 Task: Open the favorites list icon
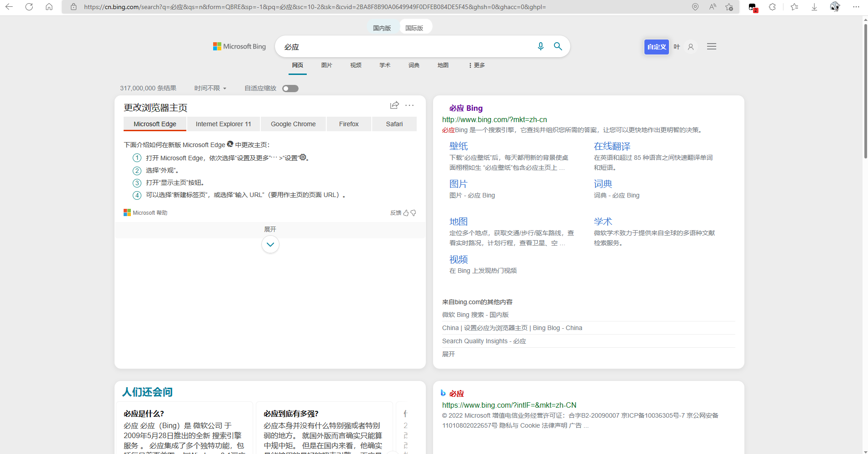coord(794,7)
